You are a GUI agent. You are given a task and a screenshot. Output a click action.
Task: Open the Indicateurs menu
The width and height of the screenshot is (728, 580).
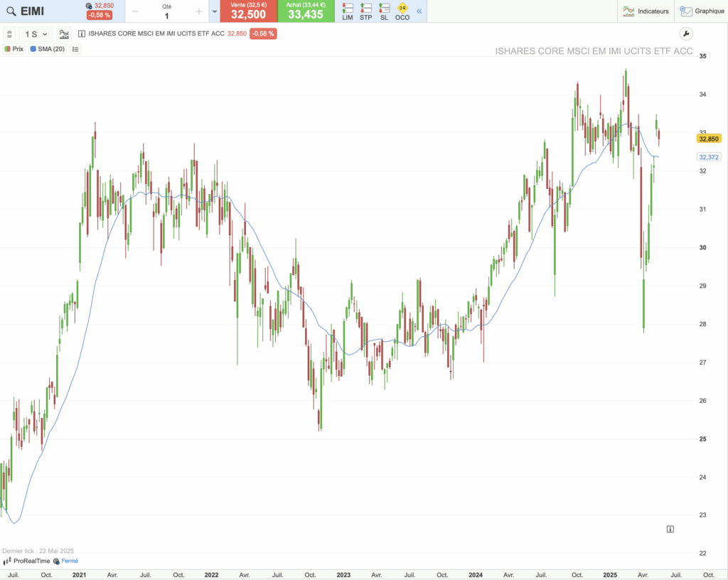[646, 11]
